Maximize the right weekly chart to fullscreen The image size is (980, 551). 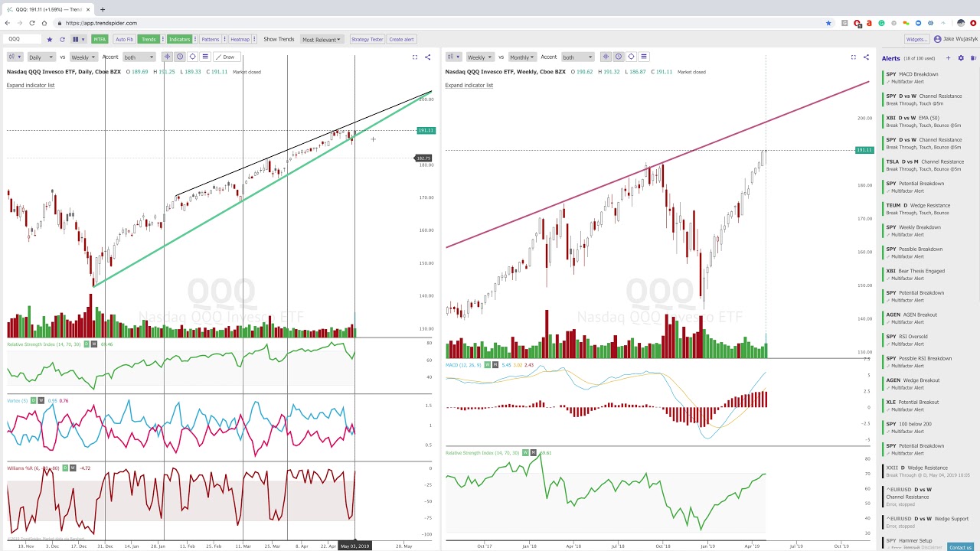coord(853,57)
